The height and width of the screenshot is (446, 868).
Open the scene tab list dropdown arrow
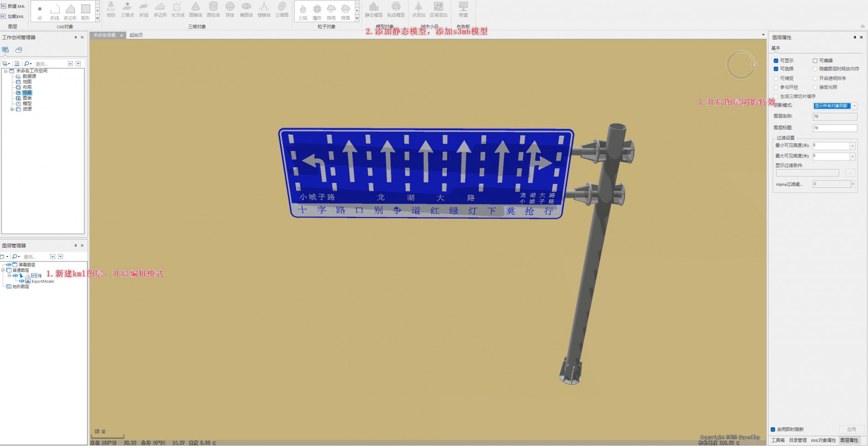click(x=763, y=35)
